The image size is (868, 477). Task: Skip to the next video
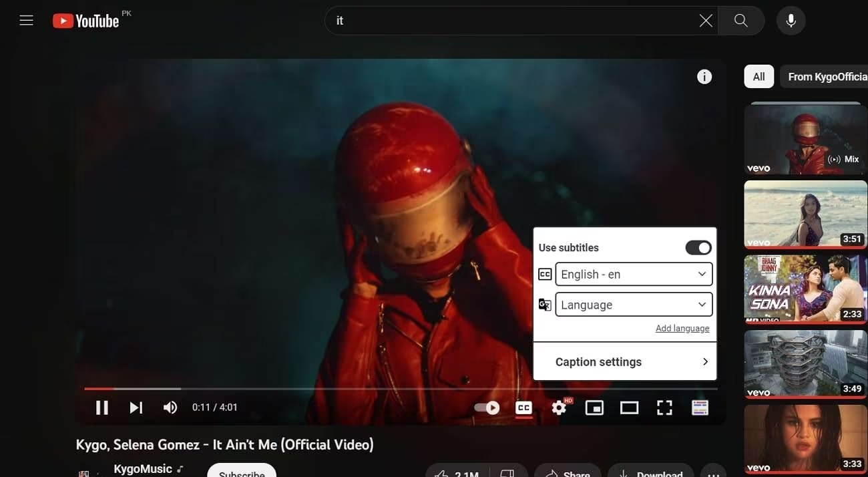(136, 408)
